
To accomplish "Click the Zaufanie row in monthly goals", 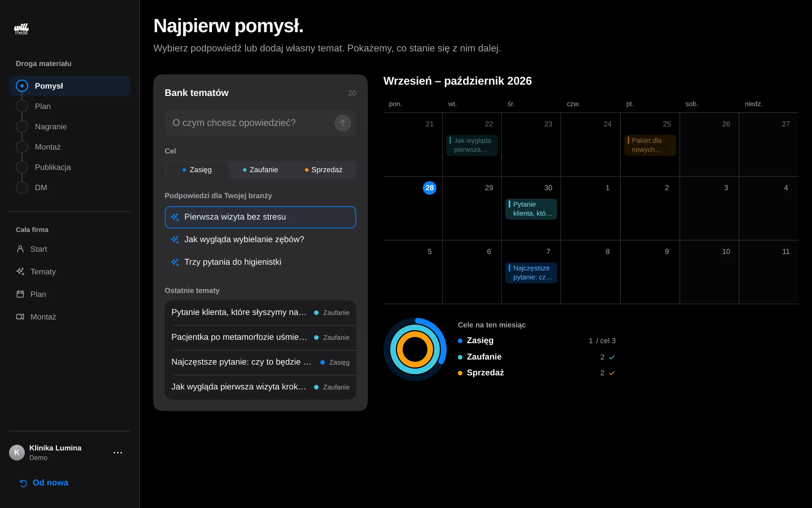I will (x=537, y=357).
